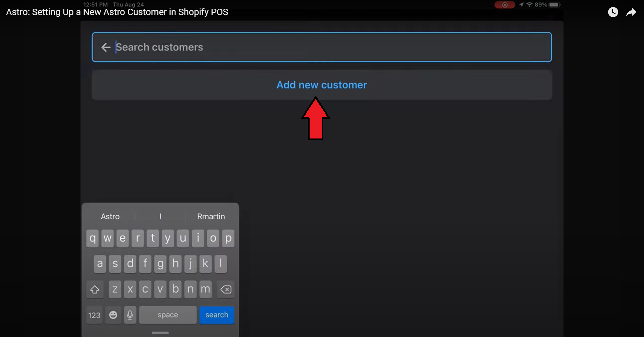Select the 'Astro' keyboard suggestion
644x337 pixels.
pyautogui.click(x=110, y=217)
